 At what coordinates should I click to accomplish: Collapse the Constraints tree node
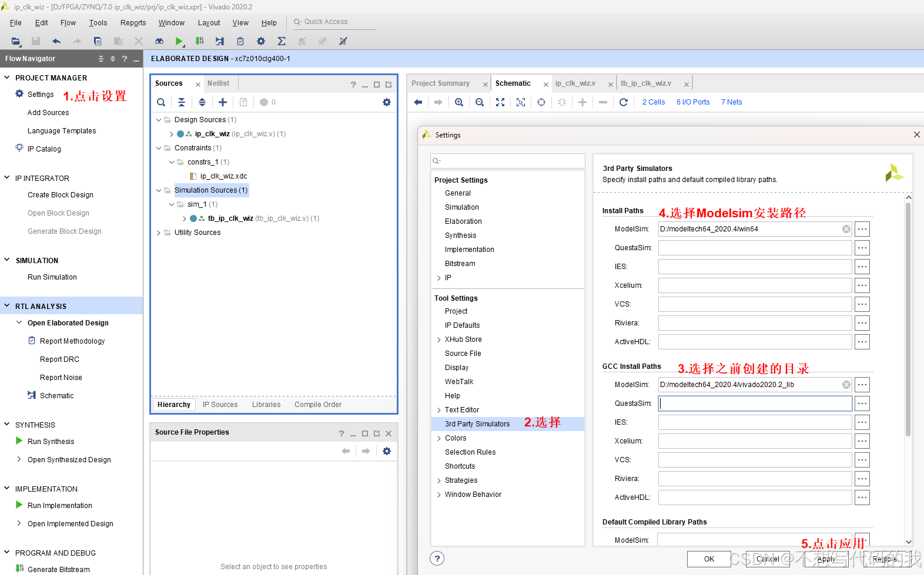[159, 148]
